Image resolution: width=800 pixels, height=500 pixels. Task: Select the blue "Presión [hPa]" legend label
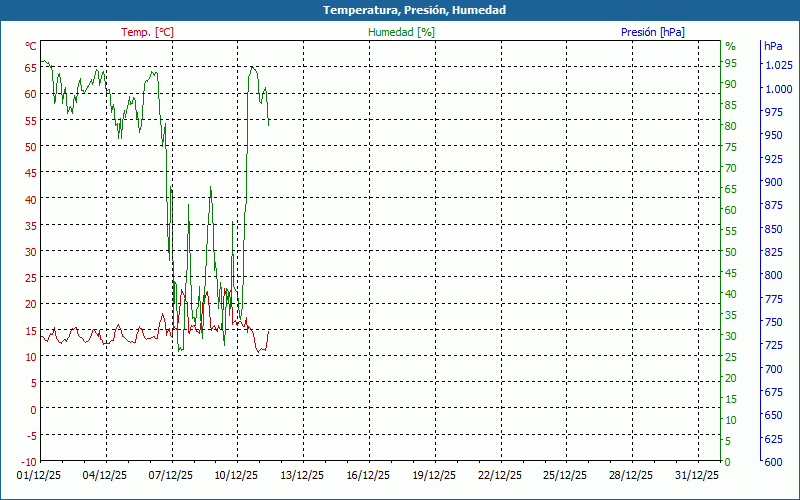click(x=653, y=32)
